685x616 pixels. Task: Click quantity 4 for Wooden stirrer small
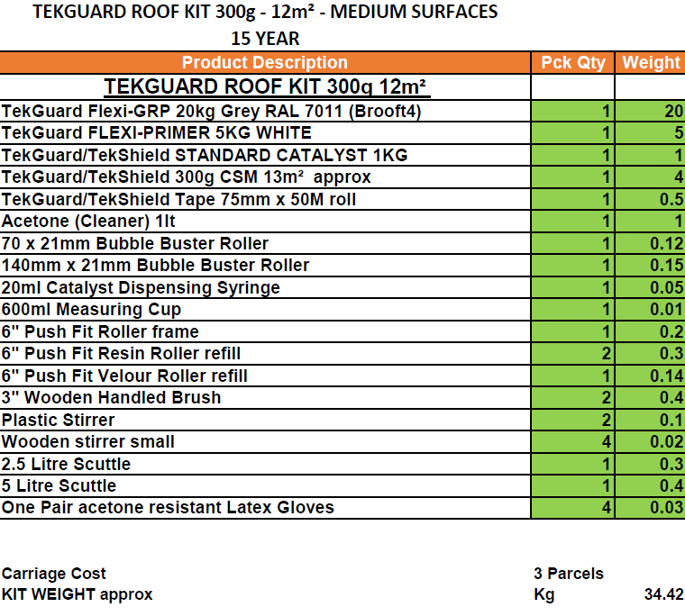[x=572, y=442]
